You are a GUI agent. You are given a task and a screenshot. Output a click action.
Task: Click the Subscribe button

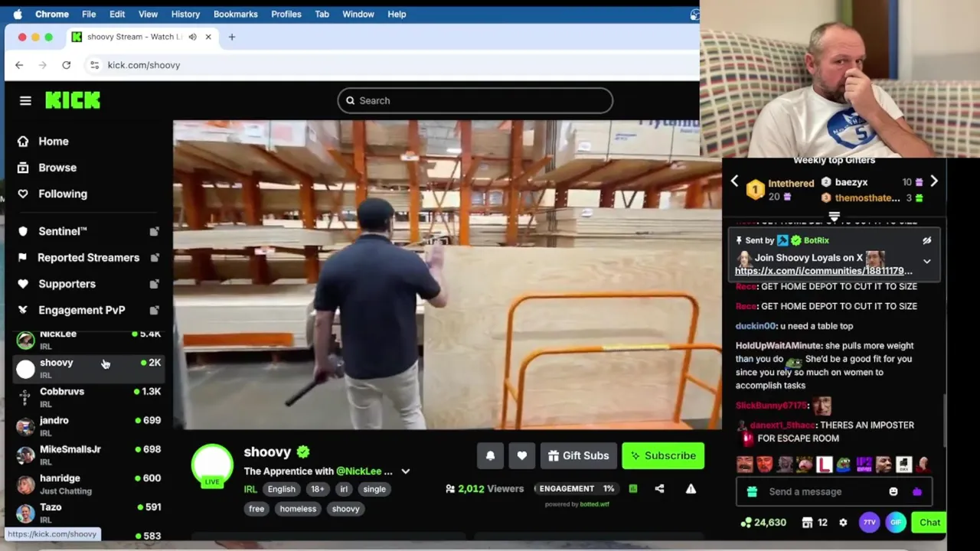(663, 455)
